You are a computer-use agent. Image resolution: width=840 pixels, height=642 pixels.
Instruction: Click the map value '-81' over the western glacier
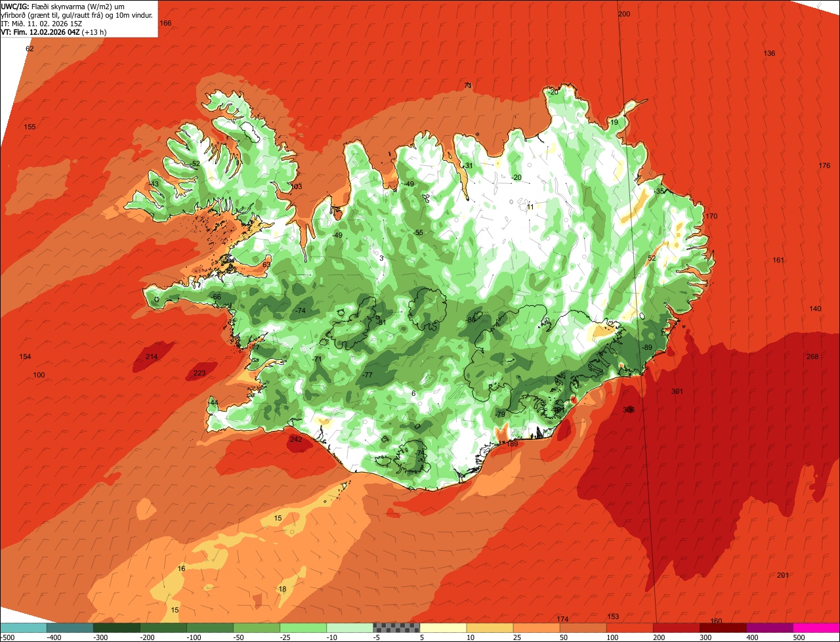pos(381,322)
